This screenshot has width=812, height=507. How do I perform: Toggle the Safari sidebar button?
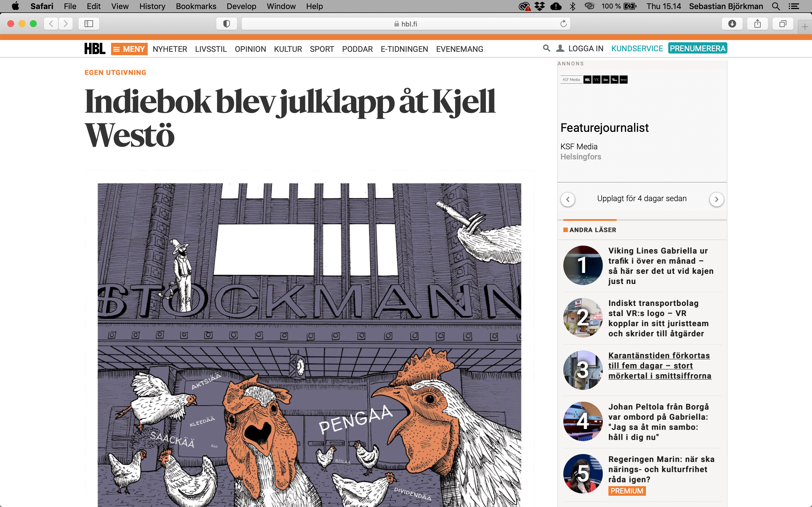tap(89, 24)
